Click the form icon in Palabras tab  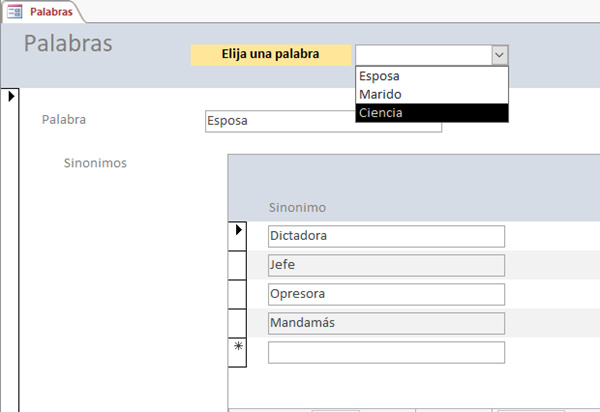coord(15,10)
